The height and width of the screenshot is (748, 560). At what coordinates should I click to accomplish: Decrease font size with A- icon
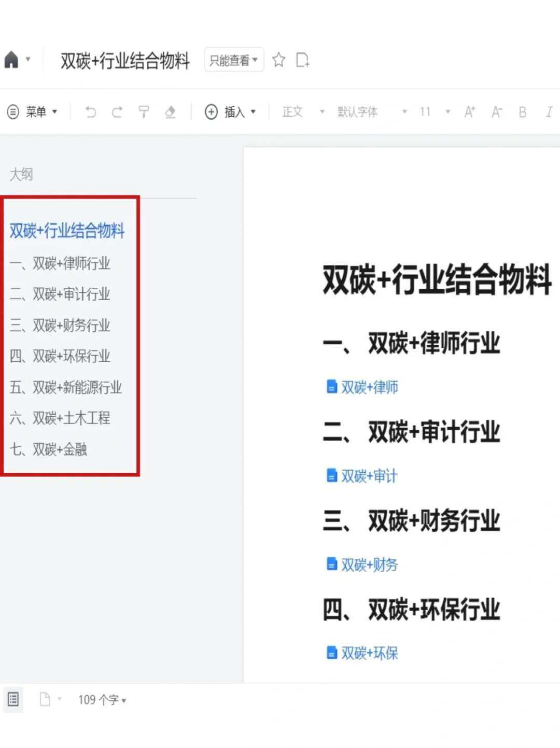point(497,112)
